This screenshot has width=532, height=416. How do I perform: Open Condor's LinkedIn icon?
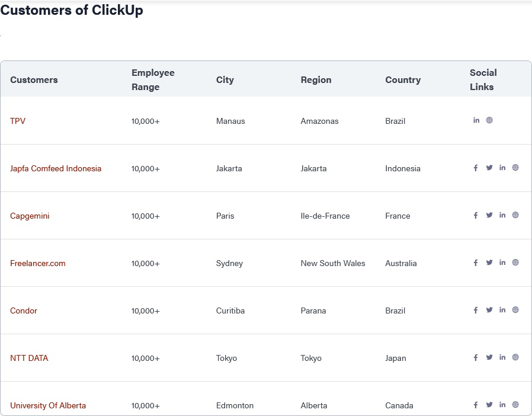click(502, 310)
